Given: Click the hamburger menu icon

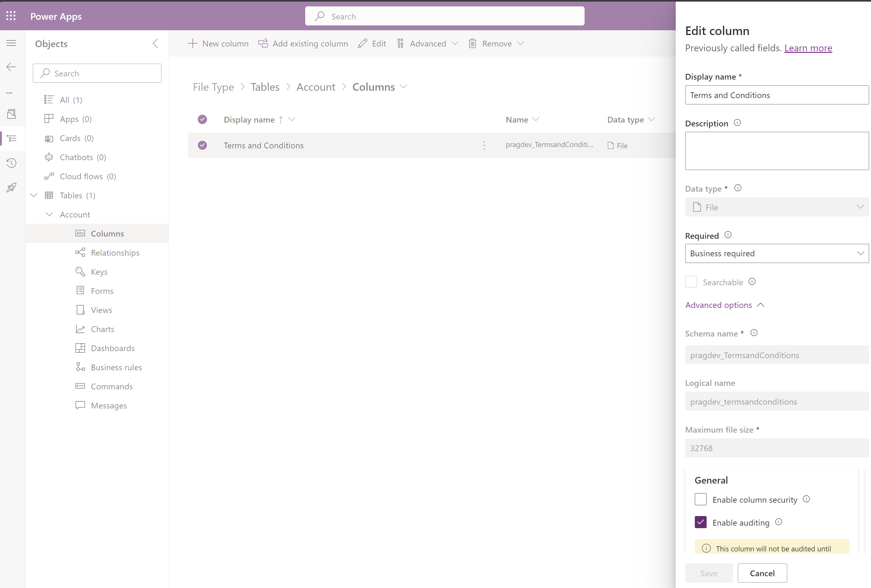Looking at the screenshot, I should point(11,43).
